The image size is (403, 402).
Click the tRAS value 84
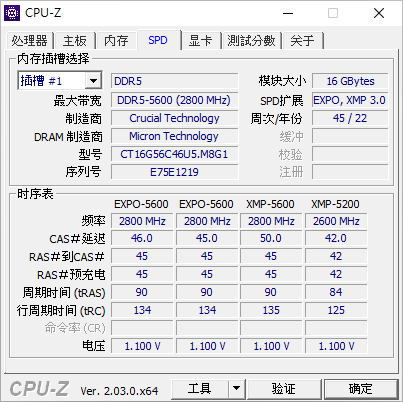pyautogui.click(x=336, y=292)
